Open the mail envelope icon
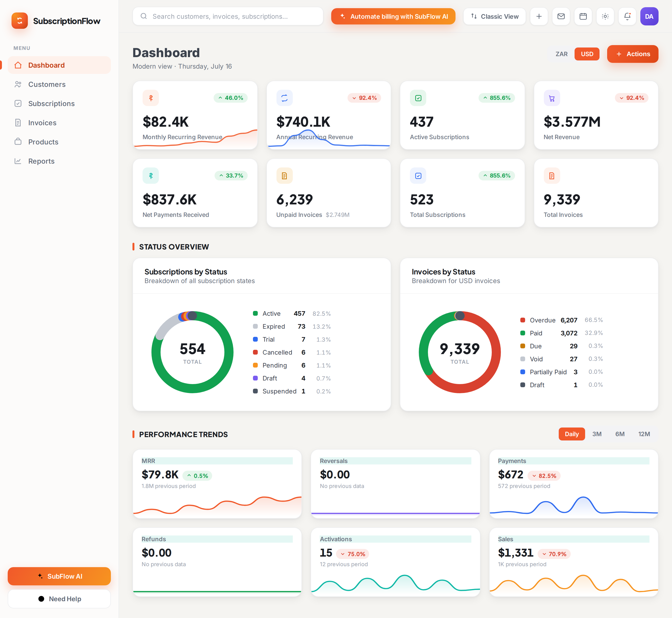This screenshot has width=672, height=618. pyautogui.click(x=561, y=16)
